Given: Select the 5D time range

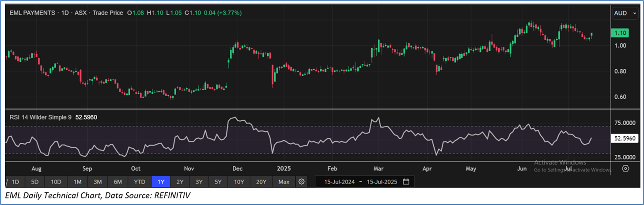Looking at the screenshot, I should [34, 182].
